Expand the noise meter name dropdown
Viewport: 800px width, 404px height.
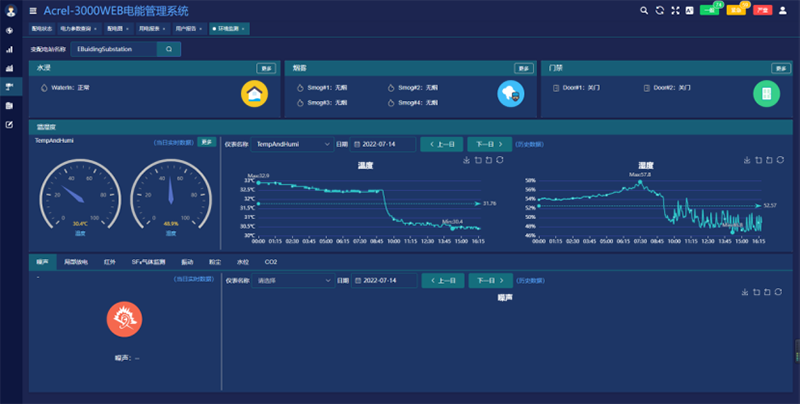[292, 281]
